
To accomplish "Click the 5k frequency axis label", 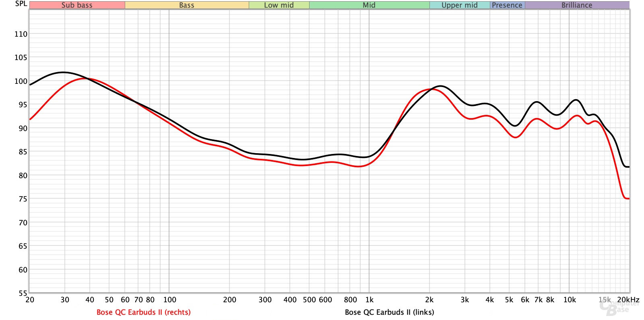I will click(509, 300).
